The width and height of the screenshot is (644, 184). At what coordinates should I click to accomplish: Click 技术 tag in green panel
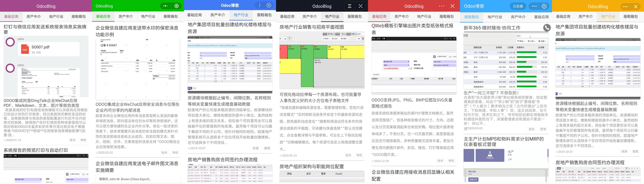pos(164,152)
